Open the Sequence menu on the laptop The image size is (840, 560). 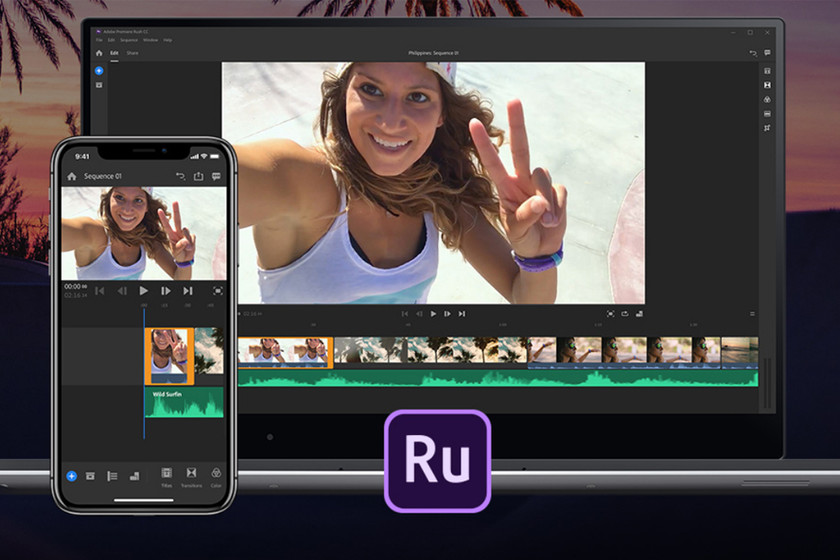coord(129,40)
